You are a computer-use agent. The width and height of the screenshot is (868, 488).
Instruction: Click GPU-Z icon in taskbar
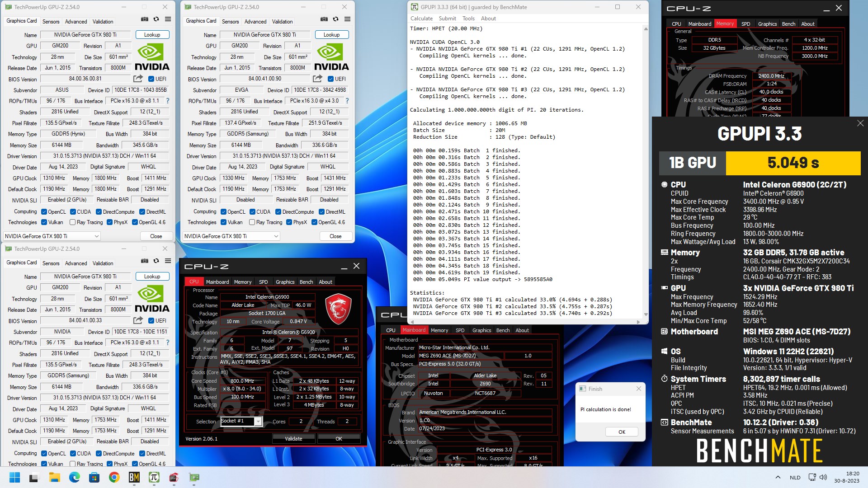coord(193,477)
